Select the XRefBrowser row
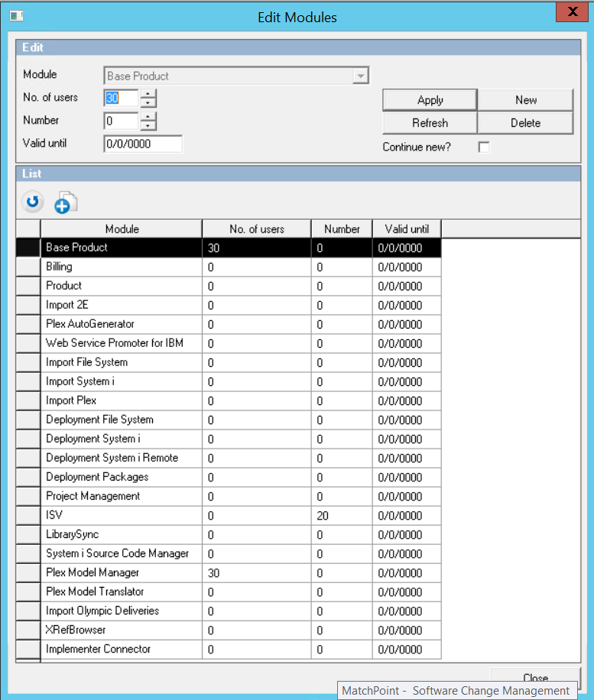Viewport: 594px width, 700px height. click(x=229, y=630)
